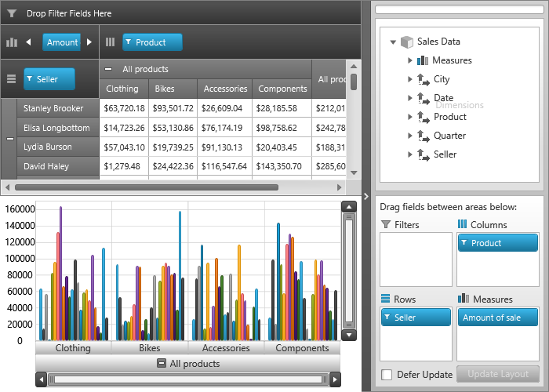Click the rows area icon beside Seller
This screenshot has width=549, height=392.
(11, 79)
